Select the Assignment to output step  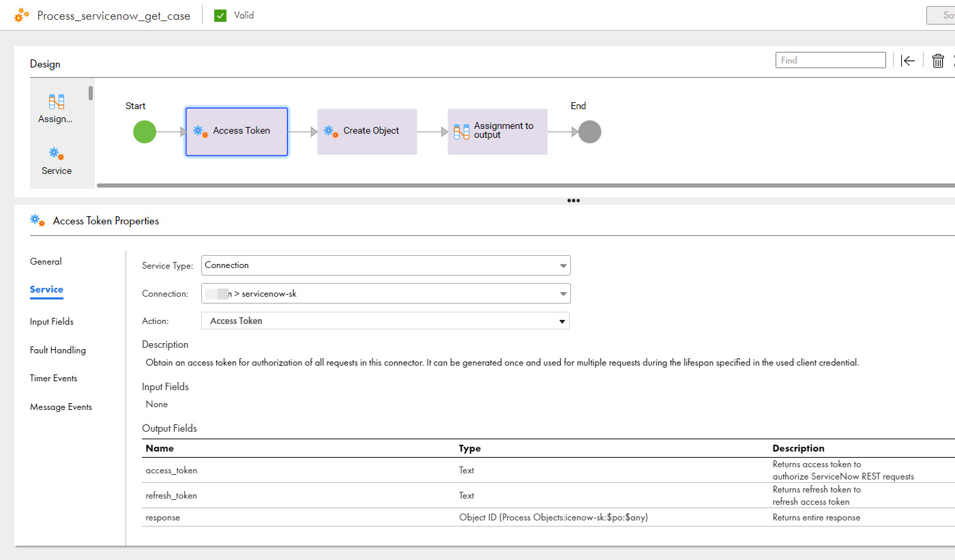coord(497,132)
